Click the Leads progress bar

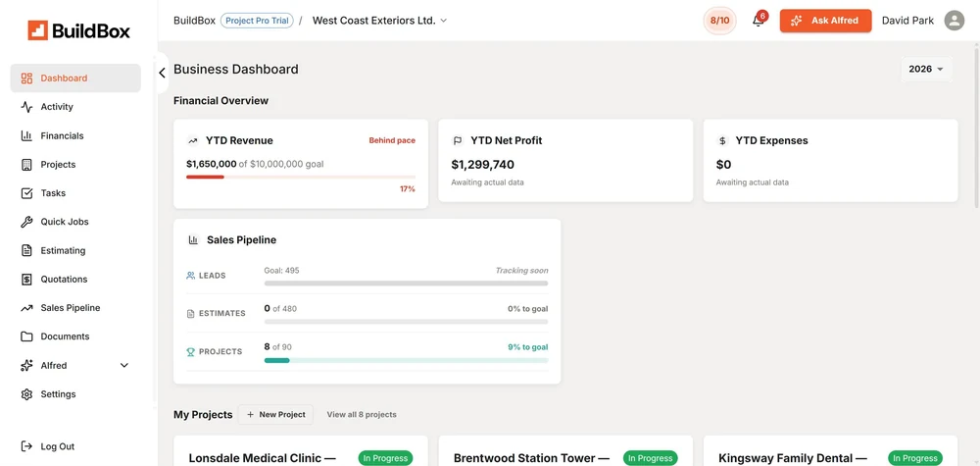point(407,284)
